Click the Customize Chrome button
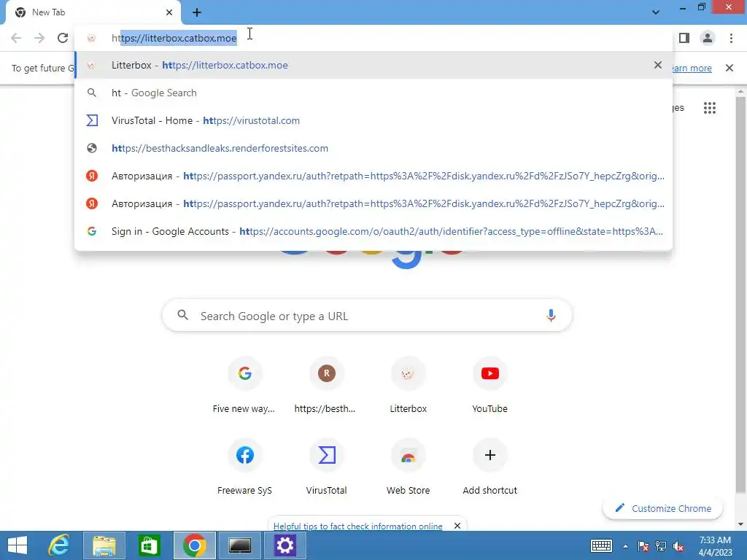 click(x=662, y=508)
